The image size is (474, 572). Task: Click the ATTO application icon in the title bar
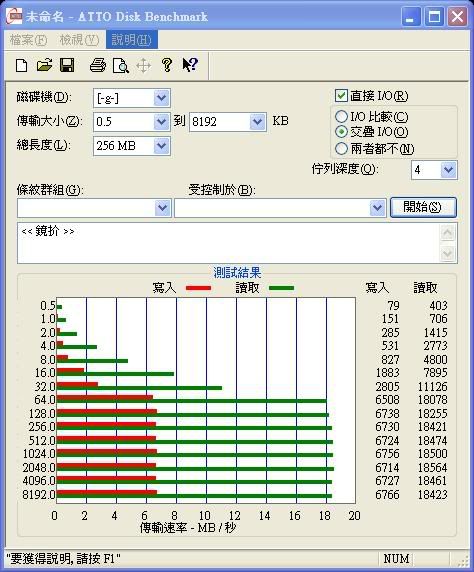click(14, 16)
